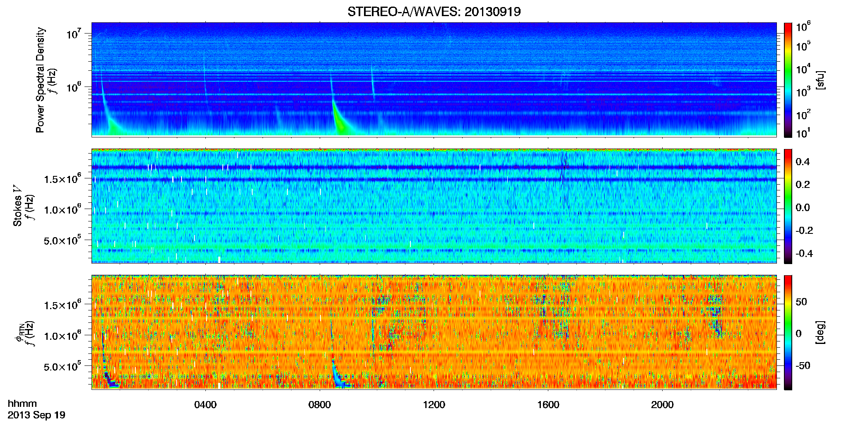Click the -0.2 label on Stokes colorbar
Viewport: 868px width, 447px height.
[x=804, y=231]
